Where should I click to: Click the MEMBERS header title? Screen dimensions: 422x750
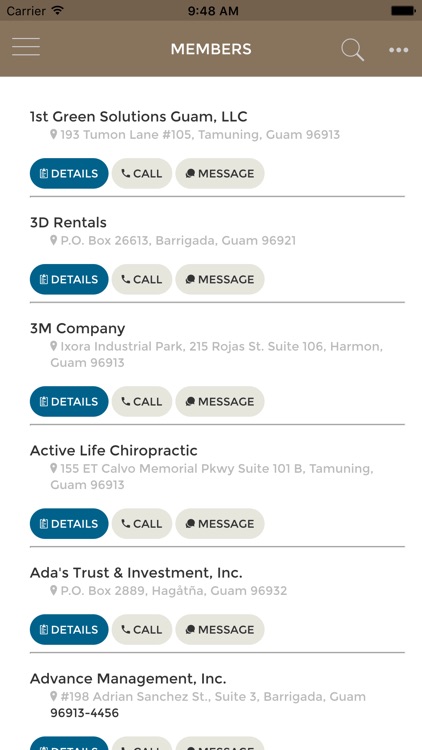(211, 49)
